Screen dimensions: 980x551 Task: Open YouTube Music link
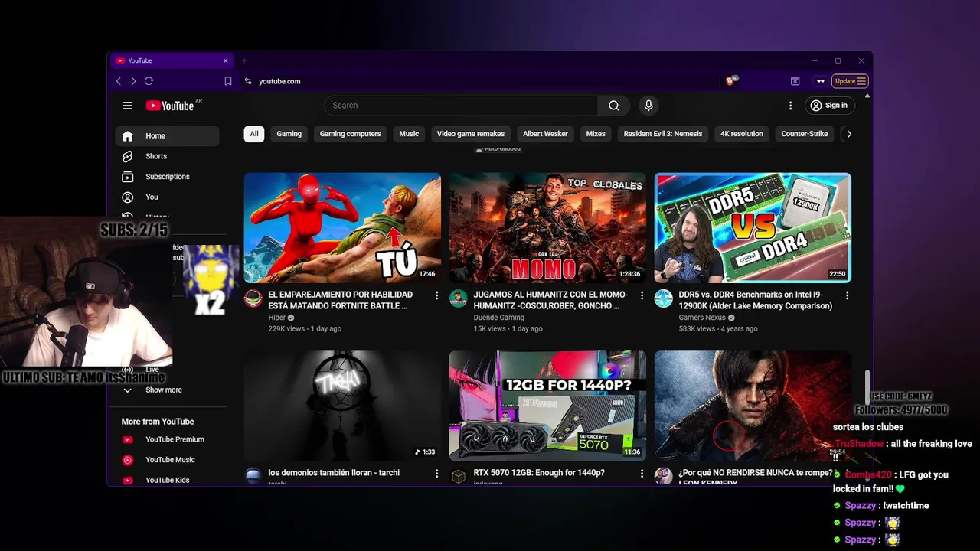167,460
